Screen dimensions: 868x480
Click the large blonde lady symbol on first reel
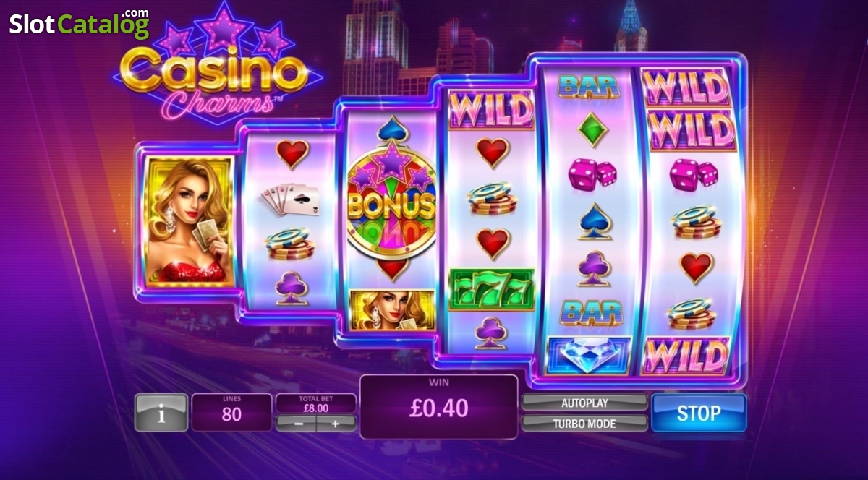190,220
